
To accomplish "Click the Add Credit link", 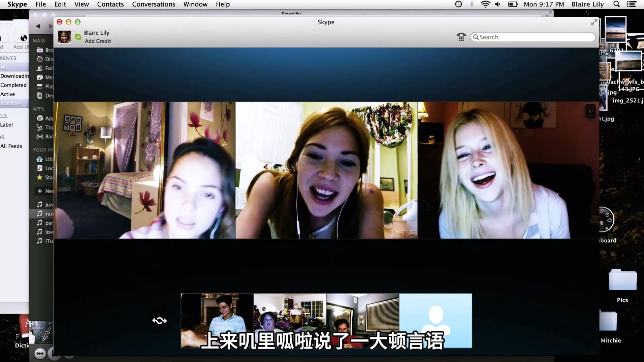I will 98,41.
